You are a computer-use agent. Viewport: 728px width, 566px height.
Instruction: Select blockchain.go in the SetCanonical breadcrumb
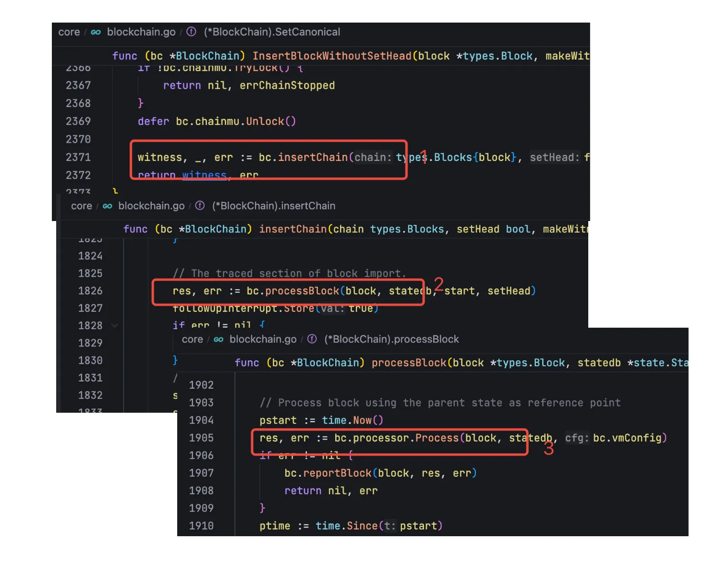coord(141,32)
